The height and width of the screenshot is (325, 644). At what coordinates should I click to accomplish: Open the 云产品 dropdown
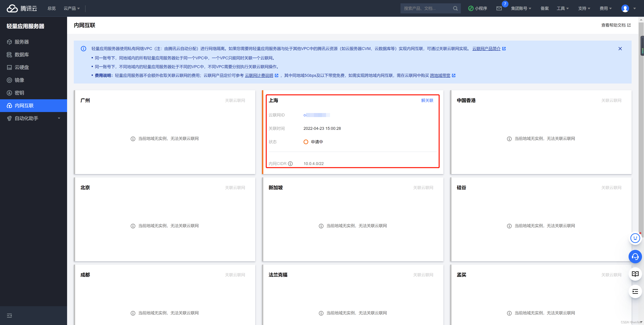tap(71, 9)
